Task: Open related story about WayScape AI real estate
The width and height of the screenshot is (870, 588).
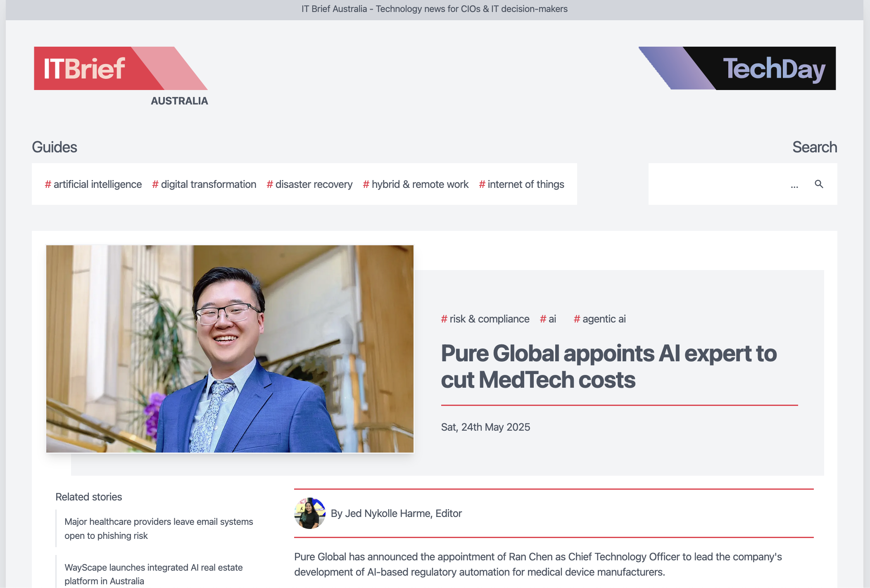Action: click(153, 574)
